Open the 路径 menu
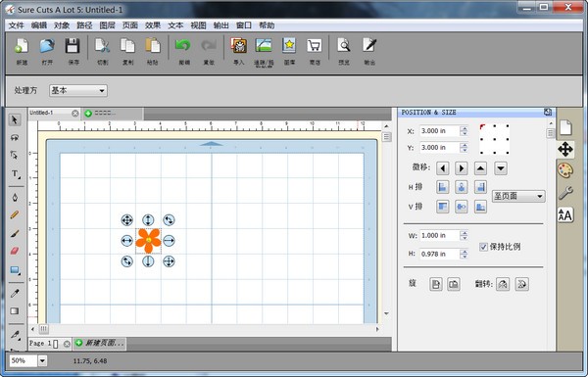 84,25
